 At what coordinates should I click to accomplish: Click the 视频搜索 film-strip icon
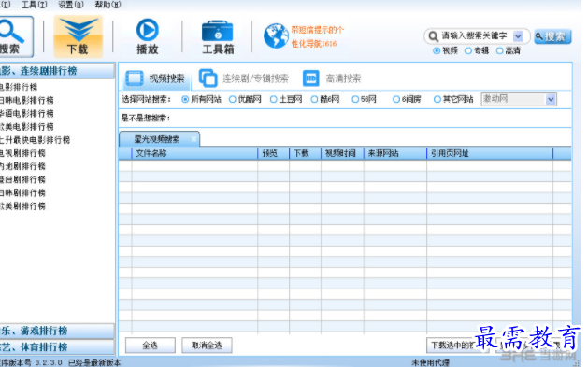(135, 78)
